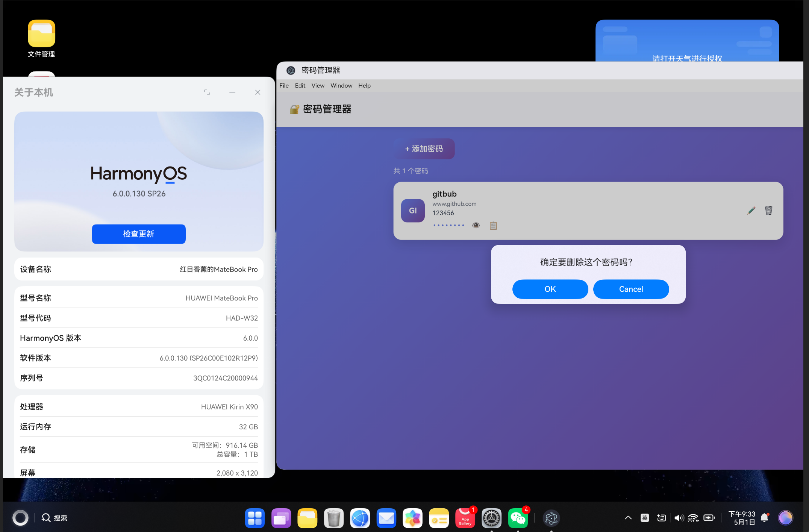The width and height of the screenshot is (809, 532).
Task: Click the 存储 row showing 916.14 GB
Action: 139,450
